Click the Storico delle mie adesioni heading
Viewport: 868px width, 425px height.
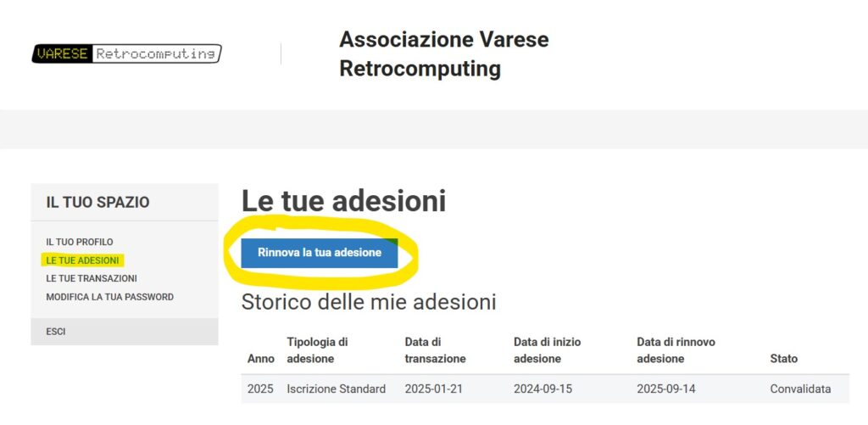click(369, 302)
